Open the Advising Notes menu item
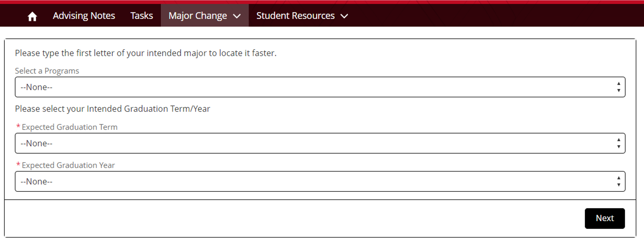 point(84,15)
